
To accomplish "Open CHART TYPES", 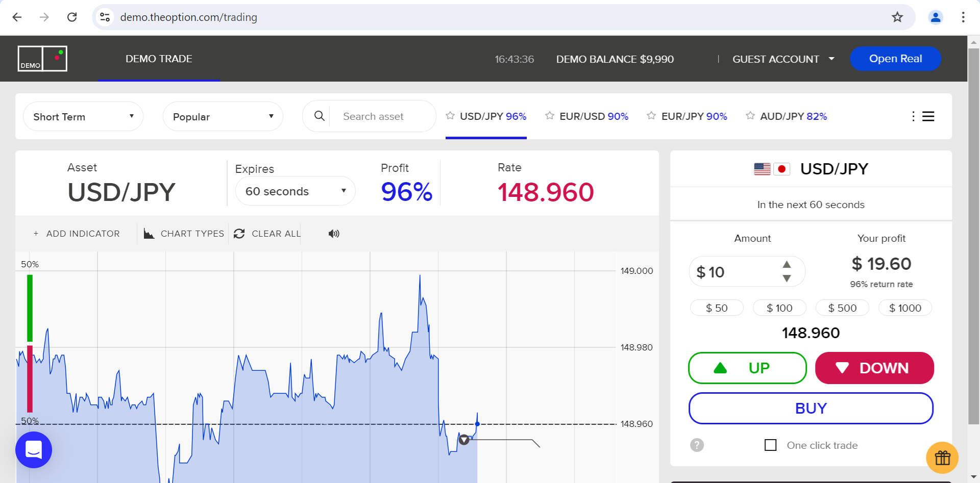I will (x=184, y=234).
